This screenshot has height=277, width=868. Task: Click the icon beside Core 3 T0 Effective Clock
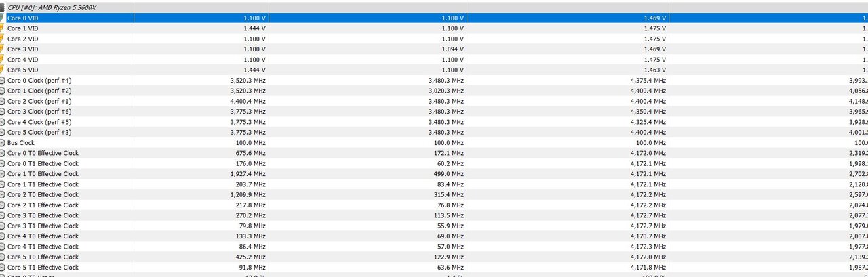(2, 215)
